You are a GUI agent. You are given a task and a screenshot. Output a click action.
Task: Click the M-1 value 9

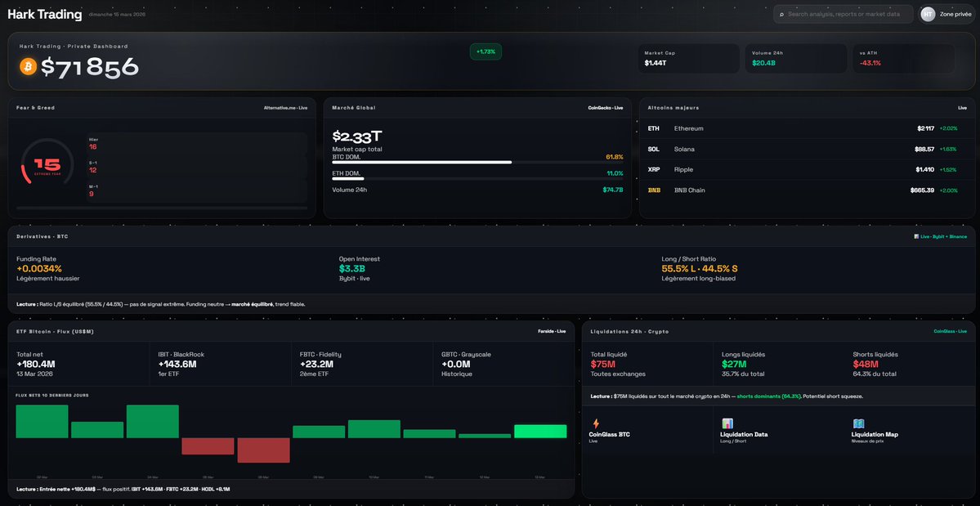(x=92, y=194)
